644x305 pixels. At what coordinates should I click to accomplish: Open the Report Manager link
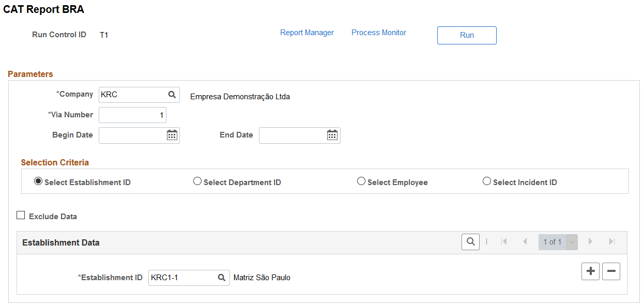pos(307,33)
